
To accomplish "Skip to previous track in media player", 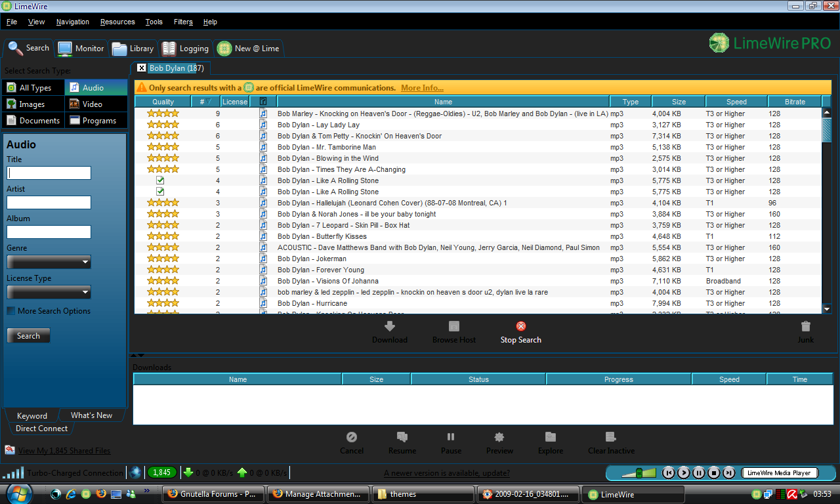I will pos(668,472).
